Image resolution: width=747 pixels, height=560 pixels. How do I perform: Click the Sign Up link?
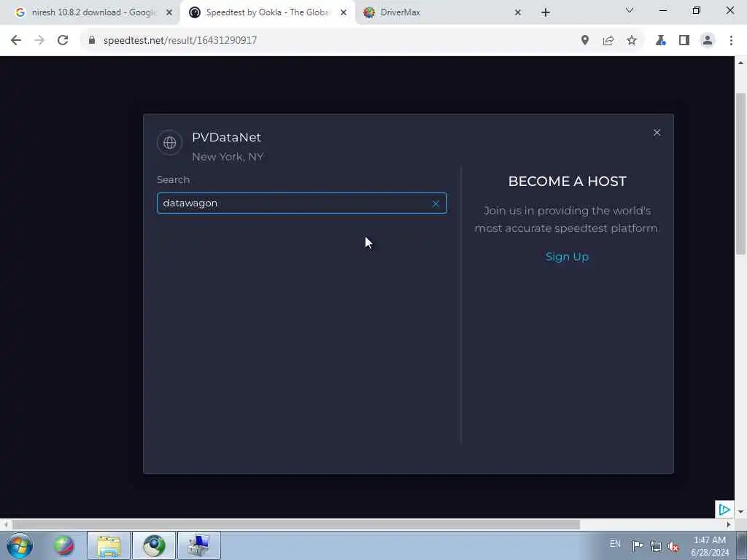tap(567, 257)
